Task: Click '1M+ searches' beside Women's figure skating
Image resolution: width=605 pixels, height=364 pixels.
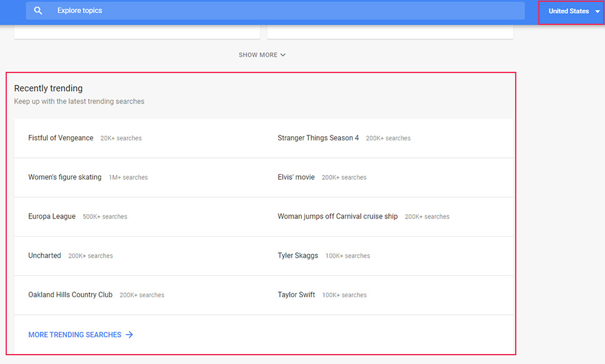Action: click(x=128, y=177)
